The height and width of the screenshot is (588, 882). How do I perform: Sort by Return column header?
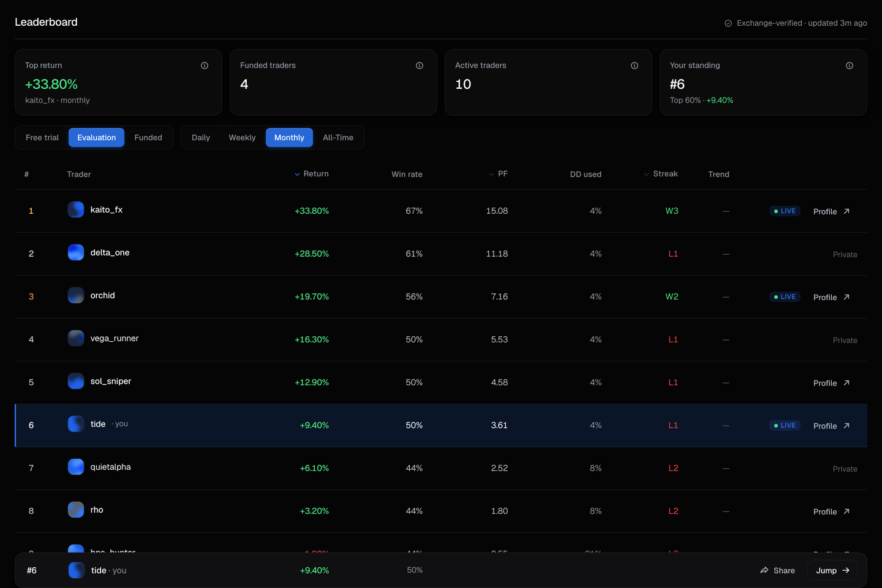[x=312, y=174]
